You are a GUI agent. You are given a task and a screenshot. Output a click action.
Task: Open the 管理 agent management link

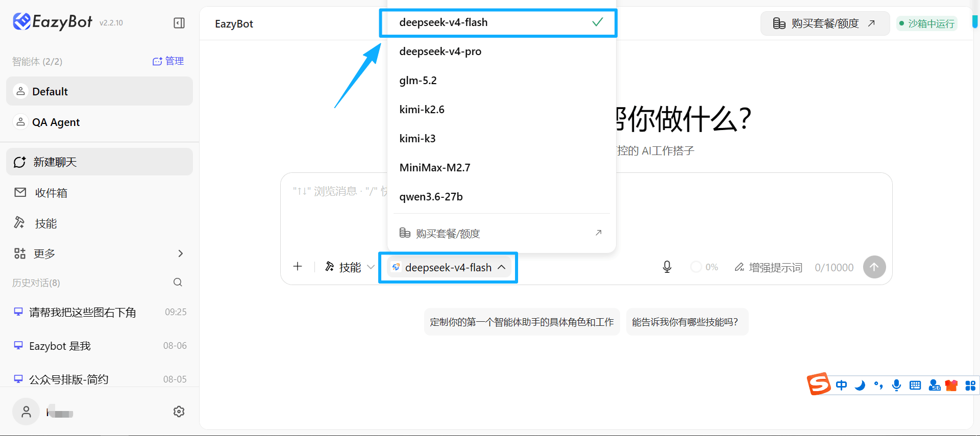(168, 61)
